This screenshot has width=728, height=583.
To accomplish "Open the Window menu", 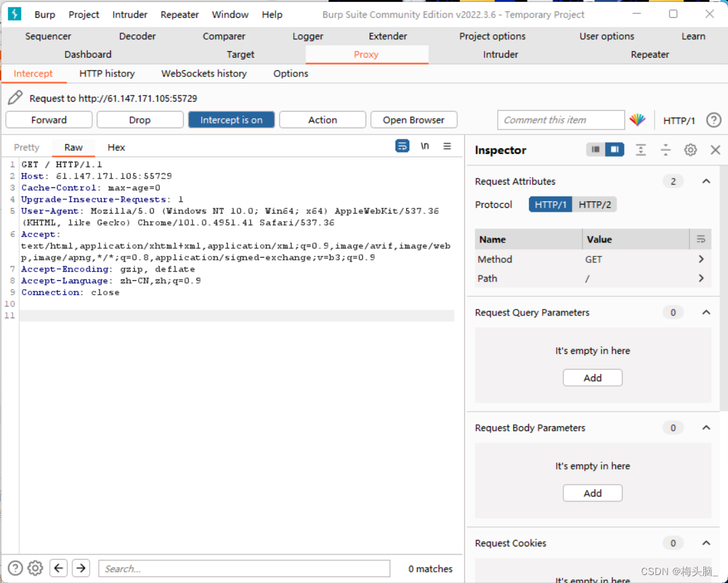I will tap(230, 15).
